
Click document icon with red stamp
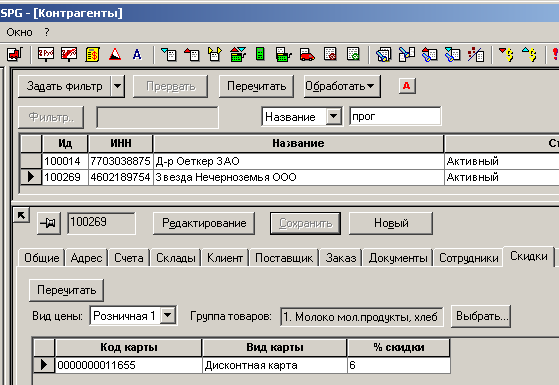pyautogui.click(x=330, y=55)
